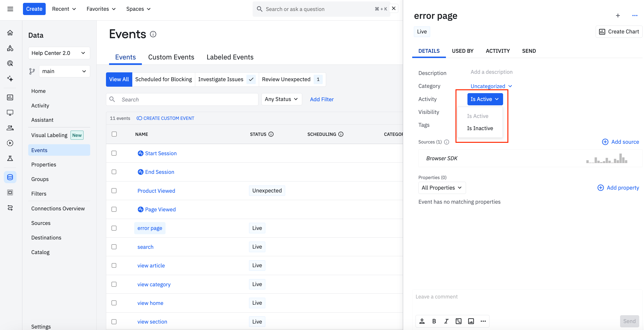Expand the Help Center 2.0 project dropdown
Viewport: 644px width, 330px height.
pos(59,53)
